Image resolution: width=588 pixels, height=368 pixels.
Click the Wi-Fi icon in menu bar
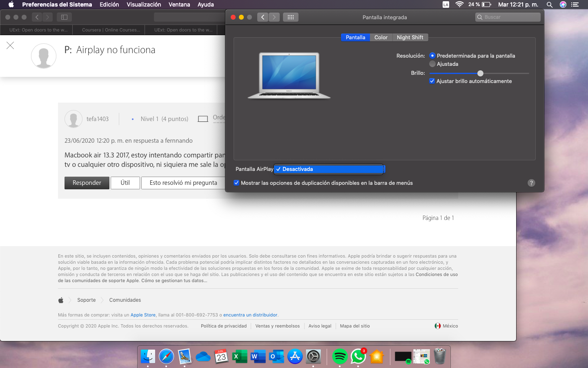pyautogui.click(x=459, y=4)
